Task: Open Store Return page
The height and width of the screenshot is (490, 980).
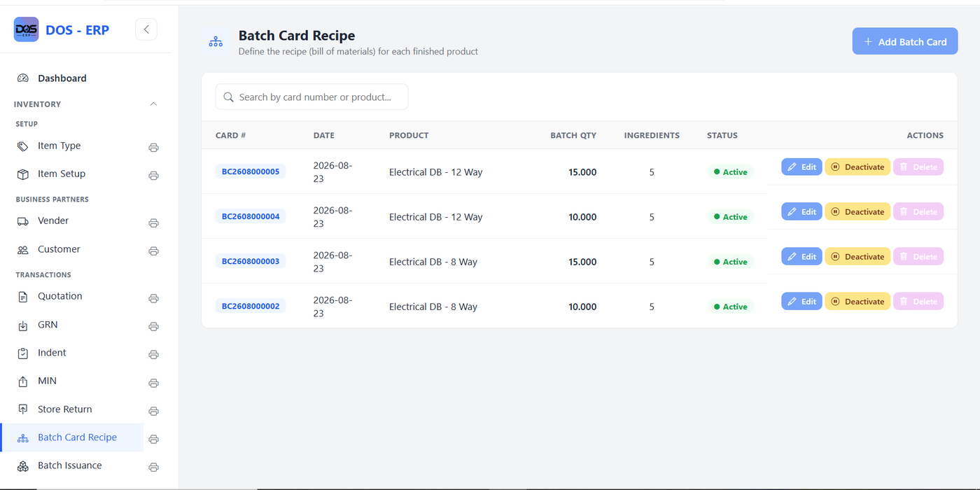Action: pos(65,409)
